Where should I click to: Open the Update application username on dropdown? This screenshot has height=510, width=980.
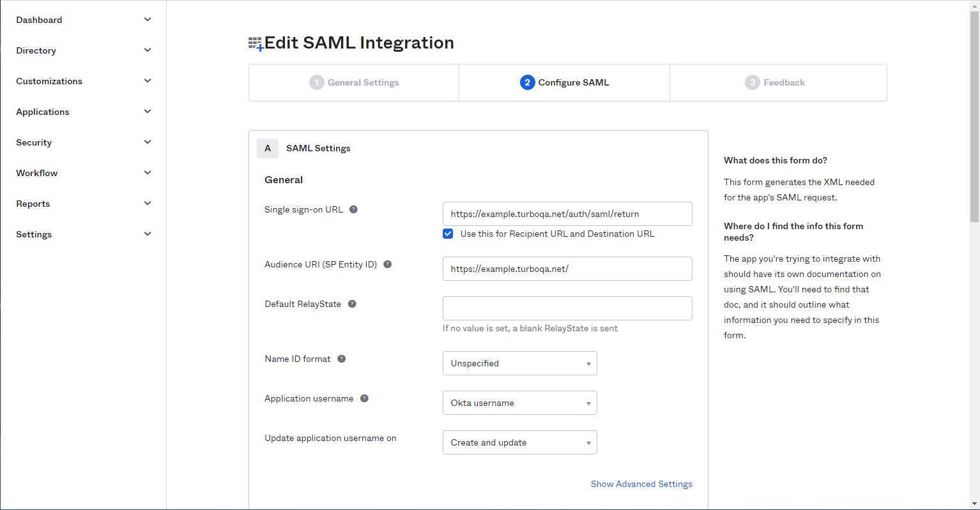519,442
